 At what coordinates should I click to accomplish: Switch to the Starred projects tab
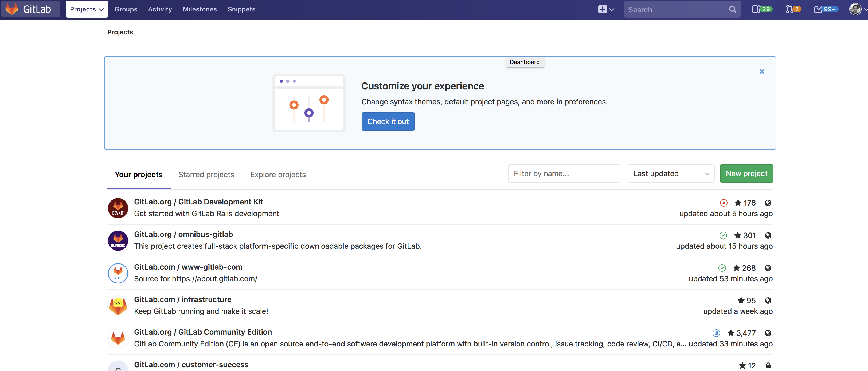(x=206, y=174)
